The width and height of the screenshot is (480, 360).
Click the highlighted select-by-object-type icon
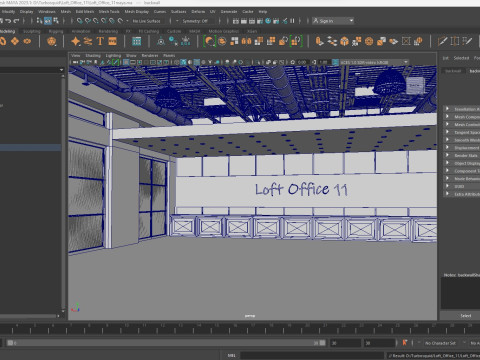48,21
